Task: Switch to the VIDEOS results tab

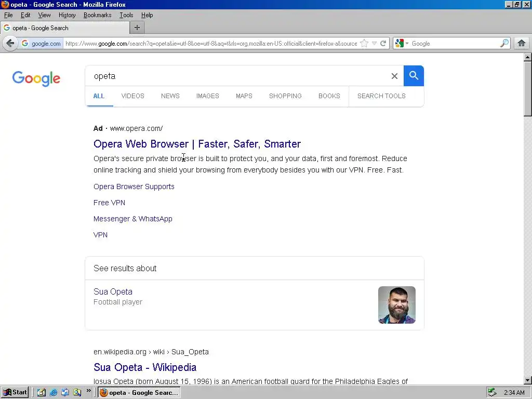Action: [132, 96]
